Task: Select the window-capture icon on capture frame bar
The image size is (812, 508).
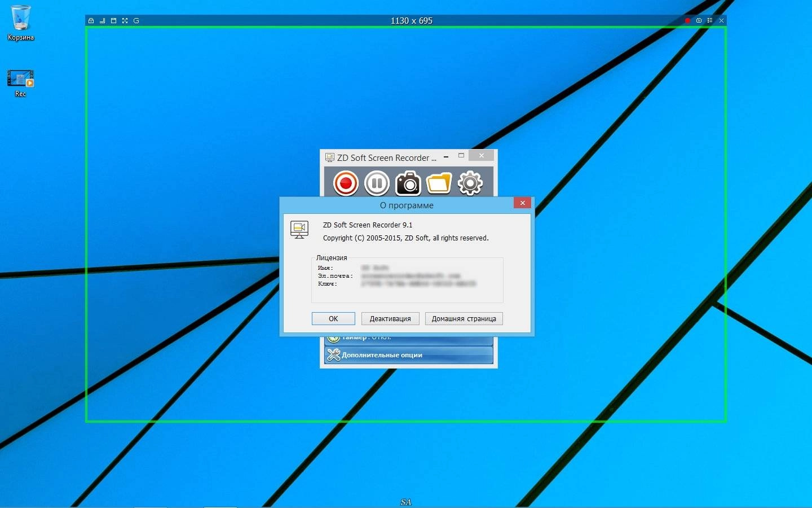Action: (x=113, y=20)
